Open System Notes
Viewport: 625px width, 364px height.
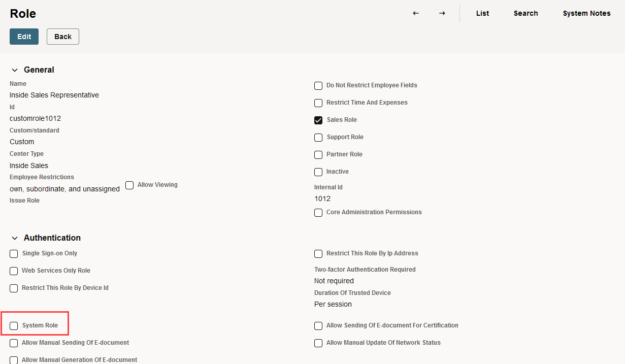586,13
